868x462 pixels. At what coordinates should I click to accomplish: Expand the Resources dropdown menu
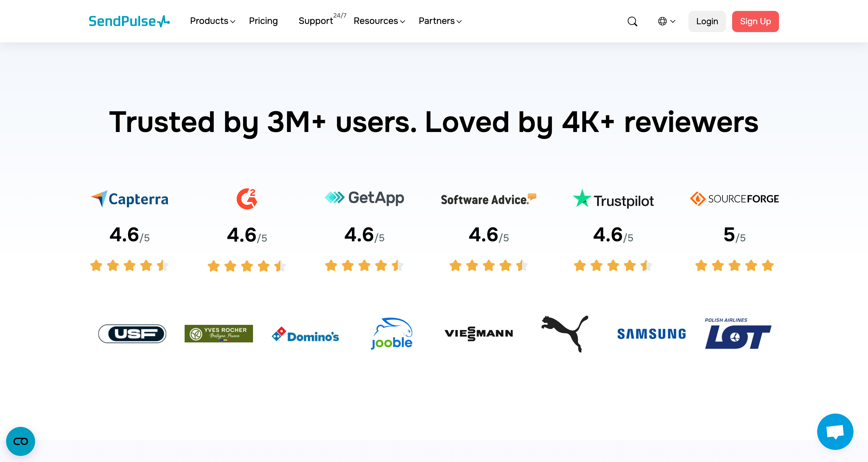pos(379,21)
